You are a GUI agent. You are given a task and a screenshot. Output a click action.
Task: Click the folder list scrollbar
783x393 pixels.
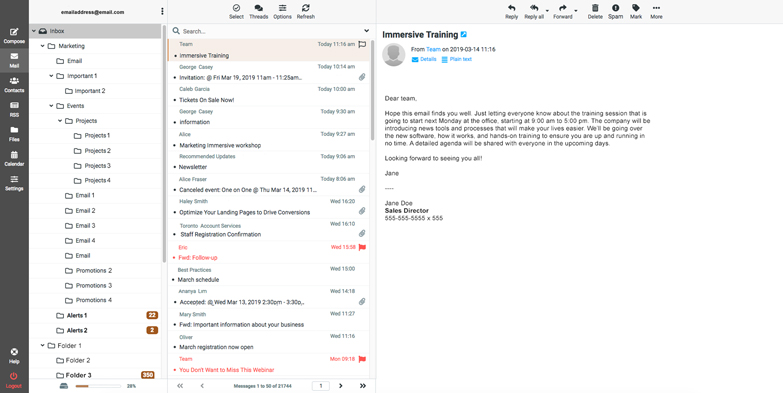click(164, 144)
